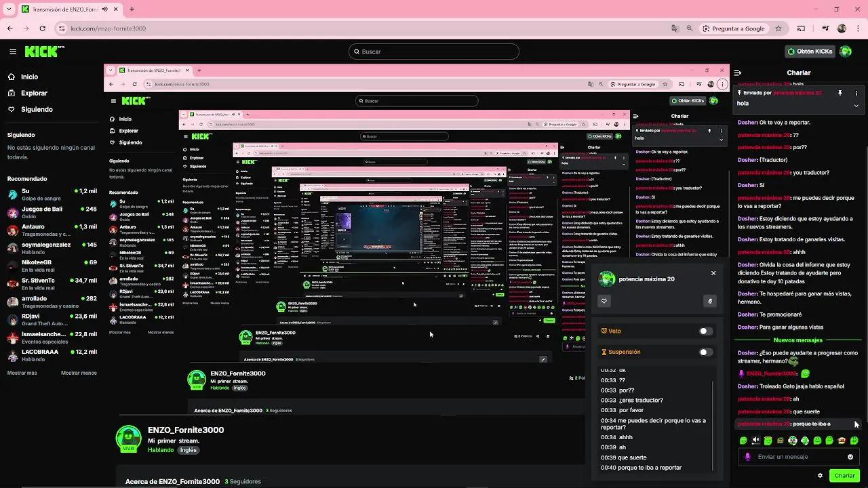The image size is (868, 488).
Task: Click the mute microphone icon in the user card
Action: coord(710,301)
